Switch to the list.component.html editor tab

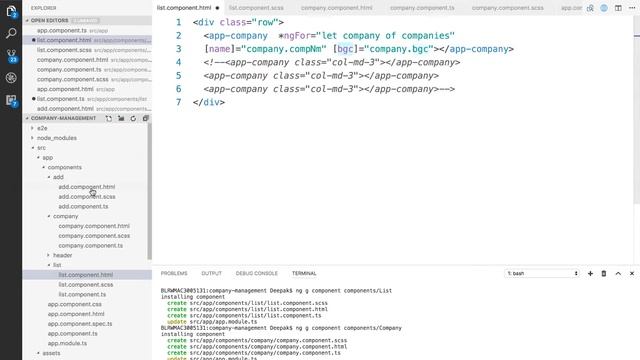[x=184, y=8]
